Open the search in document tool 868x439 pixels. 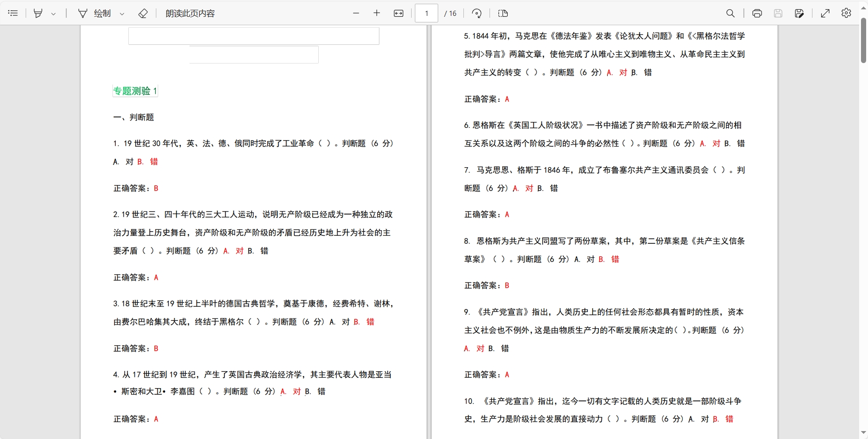731,13
